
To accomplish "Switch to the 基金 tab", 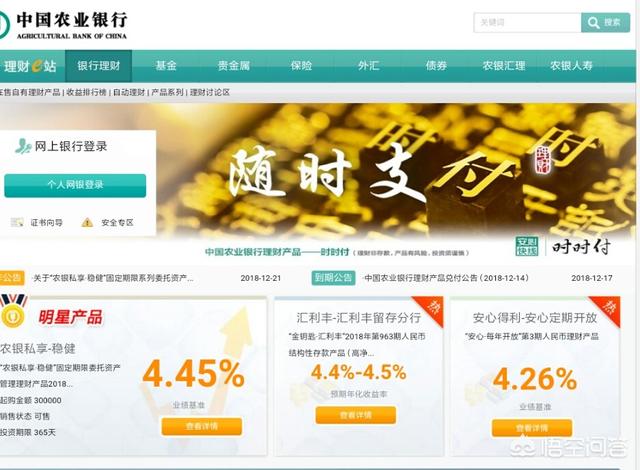I will [x=166, y=66].
